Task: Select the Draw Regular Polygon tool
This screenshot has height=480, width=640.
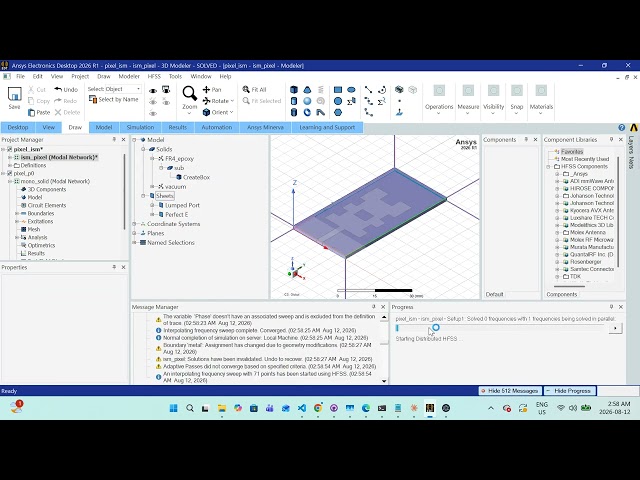Action: pyautogui.click(x=338, y=112)
